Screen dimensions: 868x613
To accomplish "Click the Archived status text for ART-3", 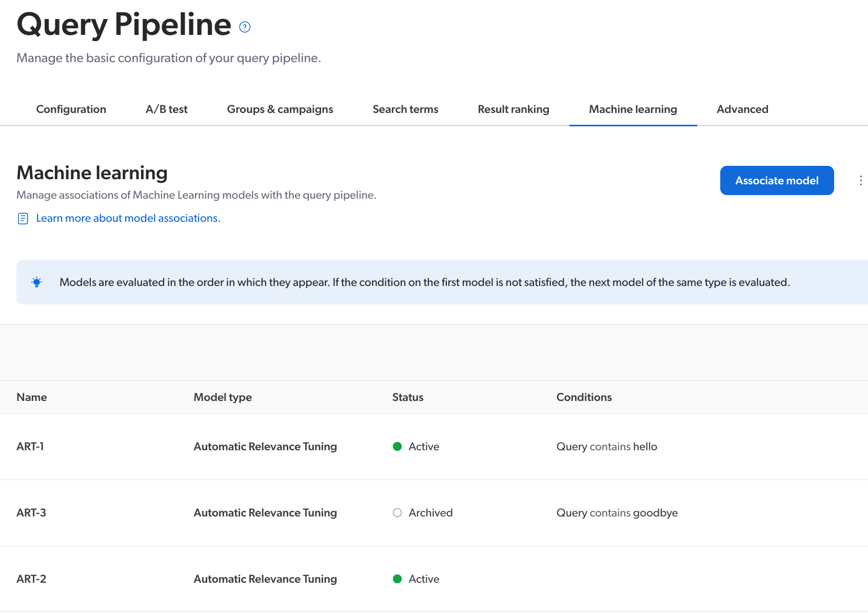I will (x=431, y=513).
